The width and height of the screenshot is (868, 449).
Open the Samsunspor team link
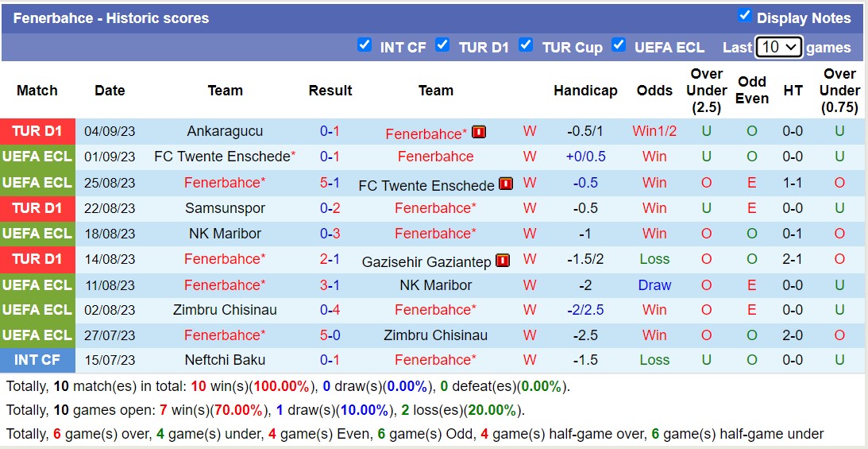[225, 208]
